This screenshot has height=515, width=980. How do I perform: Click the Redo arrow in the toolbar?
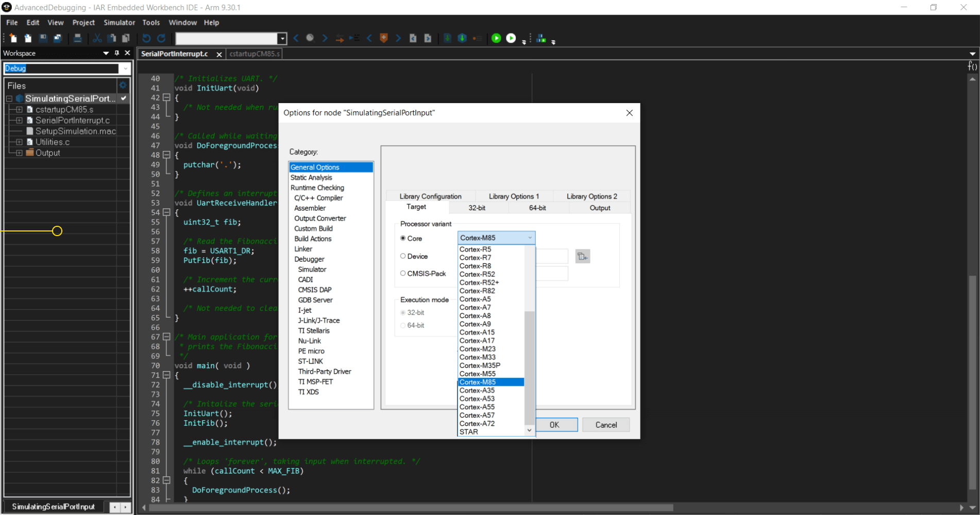[x=161, y=38]
